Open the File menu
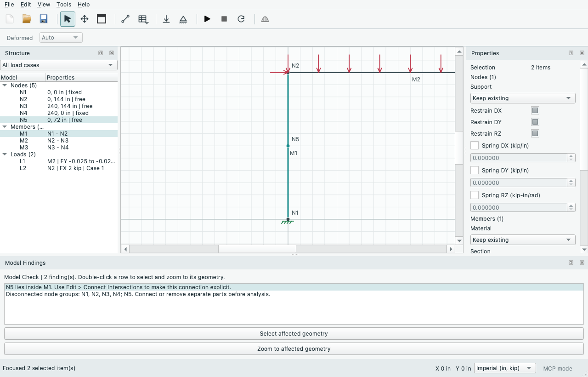Image resolution: width=588 pixels, height=377 pixels. [9, 5]
